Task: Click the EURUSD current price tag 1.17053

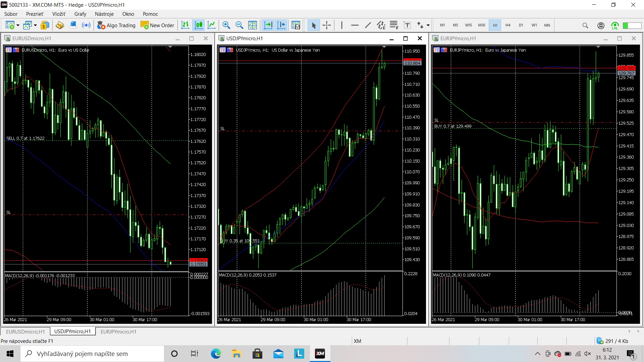Action: (199, 264)
